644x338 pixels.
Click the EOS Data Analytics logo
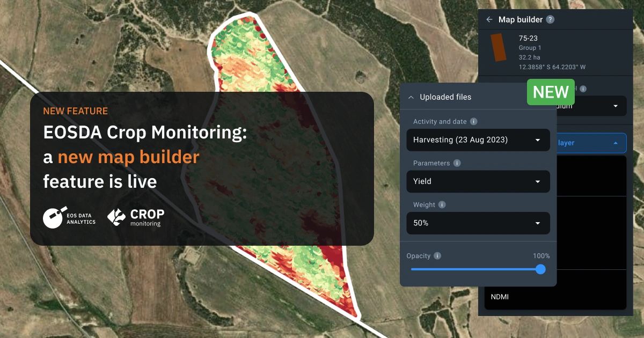coord(70,218)
